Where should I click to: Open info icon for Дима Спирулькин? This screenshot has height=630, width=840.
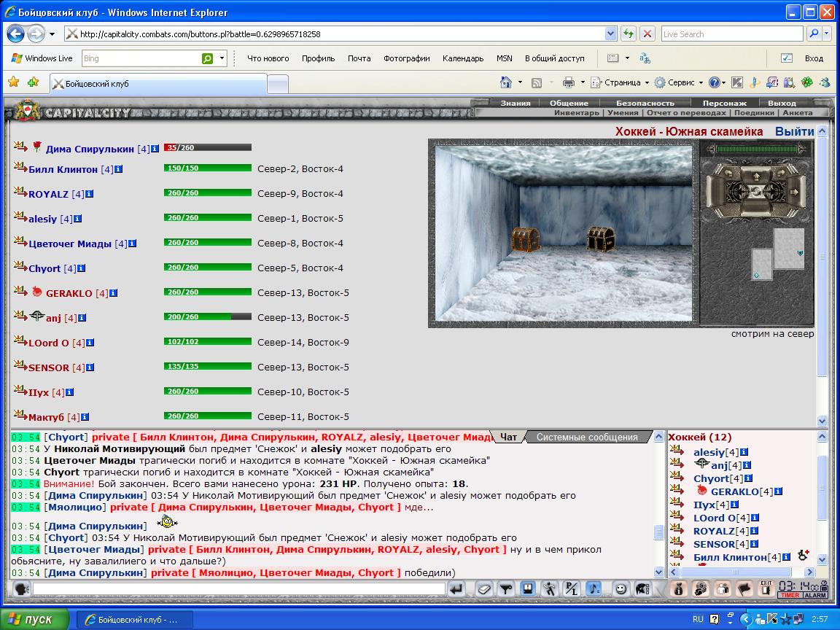(x=155, y=149)
